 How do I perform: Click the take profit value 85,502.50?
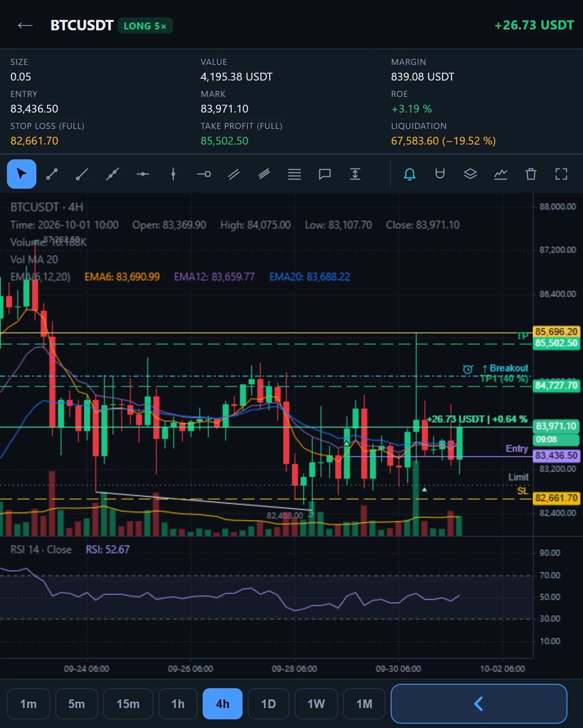click(x=224, y=141)
